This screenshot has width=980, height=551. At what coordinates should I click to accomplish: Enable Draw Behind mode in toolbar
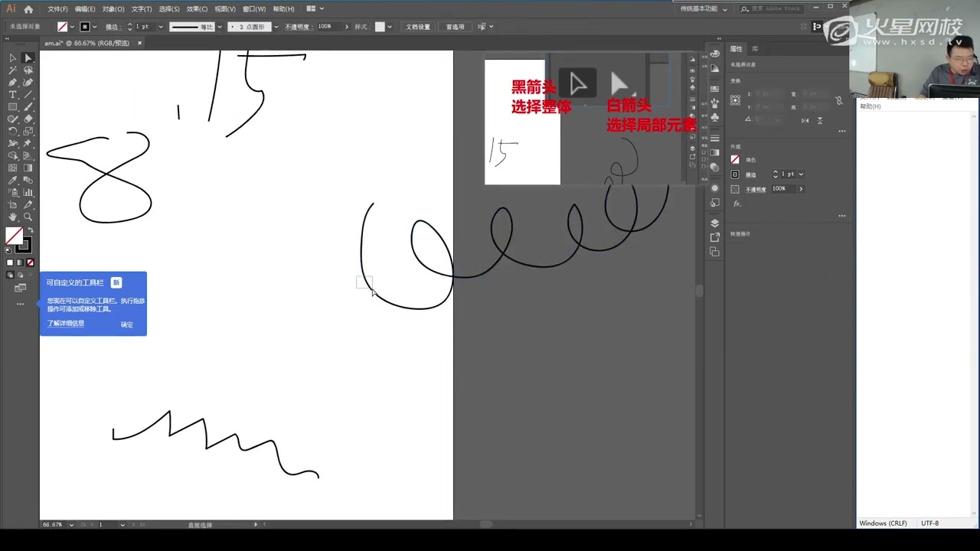click(x=20, y=275)
